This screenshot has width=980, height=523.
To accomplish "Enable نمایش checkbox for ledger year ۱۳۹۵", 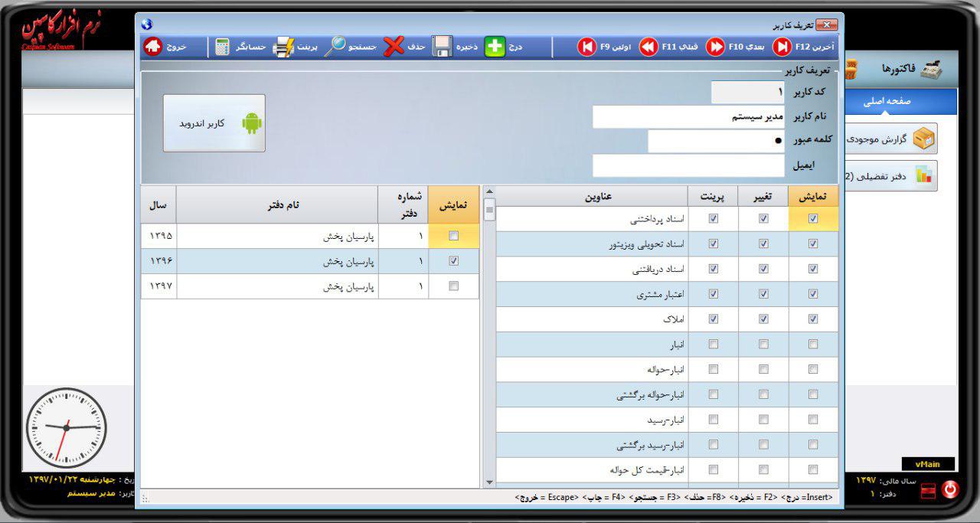I will (453, 236).
